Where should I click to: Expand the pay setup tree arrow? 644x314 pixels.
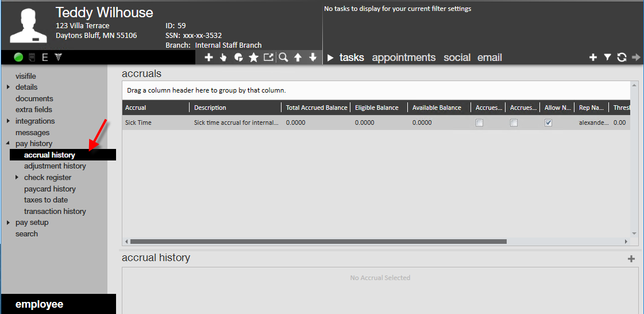[x=8, y=223]
